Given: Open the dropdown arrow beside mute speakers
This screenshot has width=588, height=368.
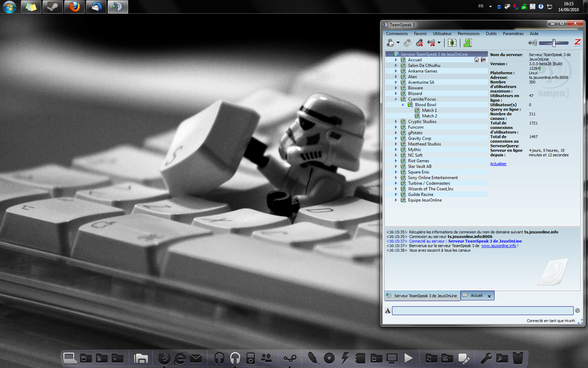Looking at the screenshot, I should pos(439,43).
